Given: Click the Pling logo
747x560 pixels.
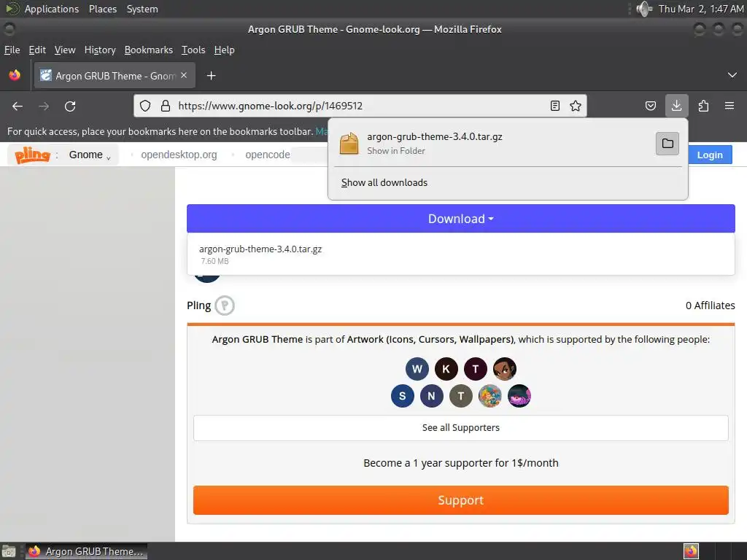Looking at the screenshot, I should [32, 155].
